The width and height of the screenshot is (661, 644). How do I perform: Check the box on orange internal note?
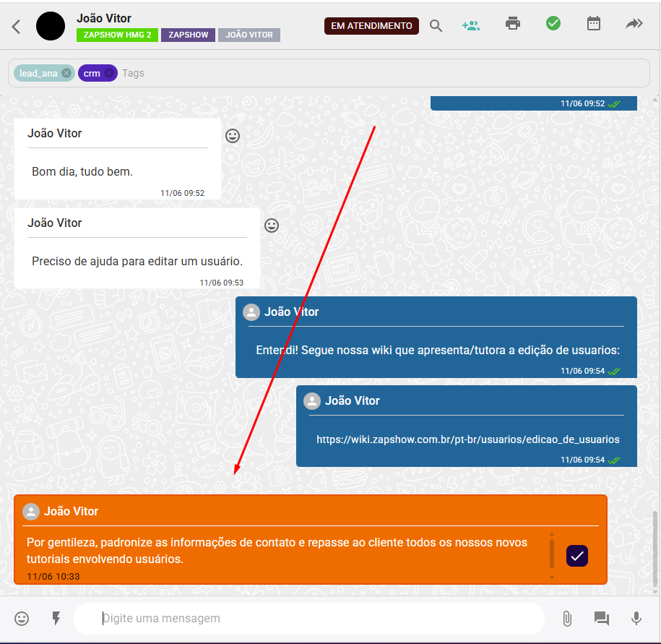point(577,556)
